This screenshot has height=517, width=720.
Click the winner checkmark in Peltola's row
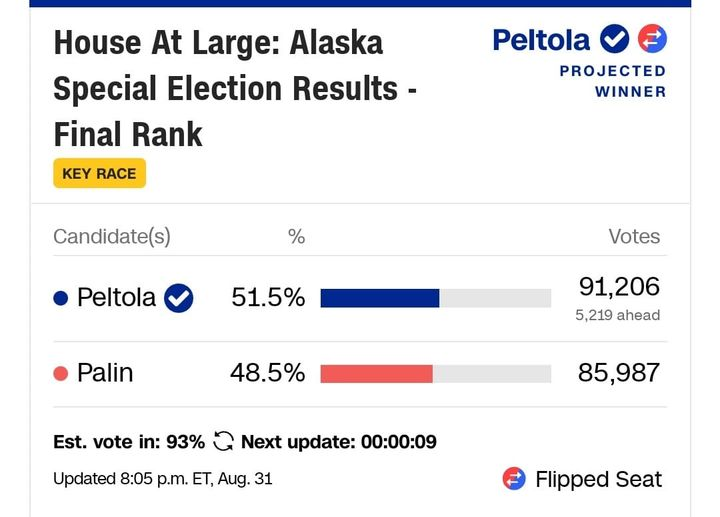pyautogui.click(x=179, y=298)
